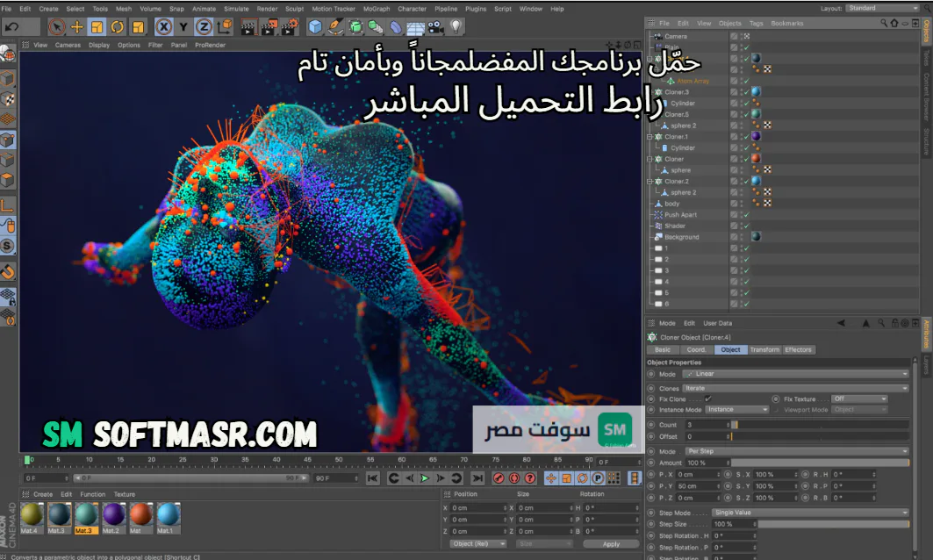The image size is (933, 560).
Task: Open the Instance Mode dropdown
Action: click(x=737, y=409)
